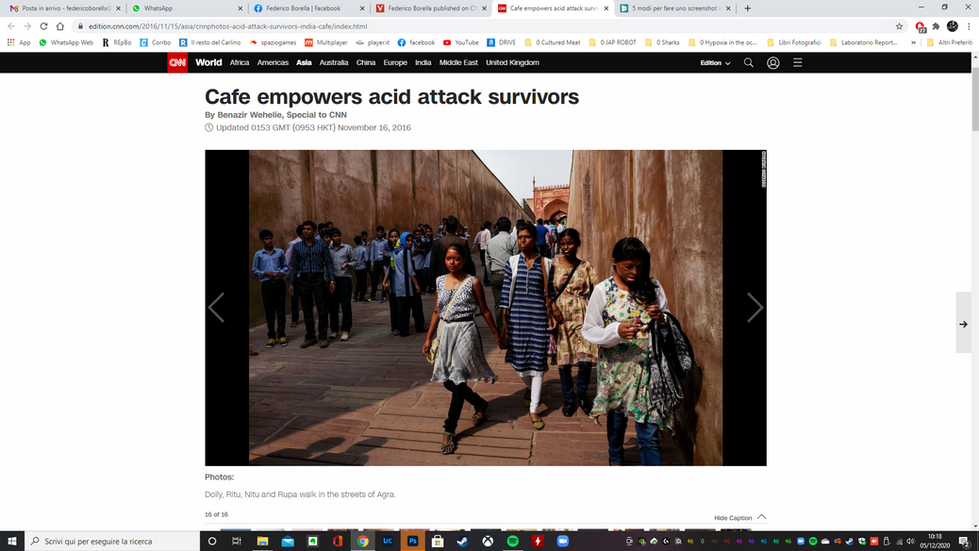The height and width of the screenshot is (551, 979).
Task: Select the Asia section in CNN nav
Action: click(x=303, y=62)
